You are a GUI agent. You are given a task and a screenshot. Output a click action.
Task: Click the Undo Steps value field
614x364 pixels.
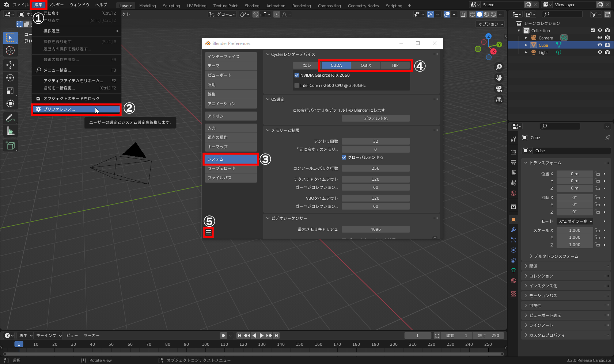pos(376,141)
